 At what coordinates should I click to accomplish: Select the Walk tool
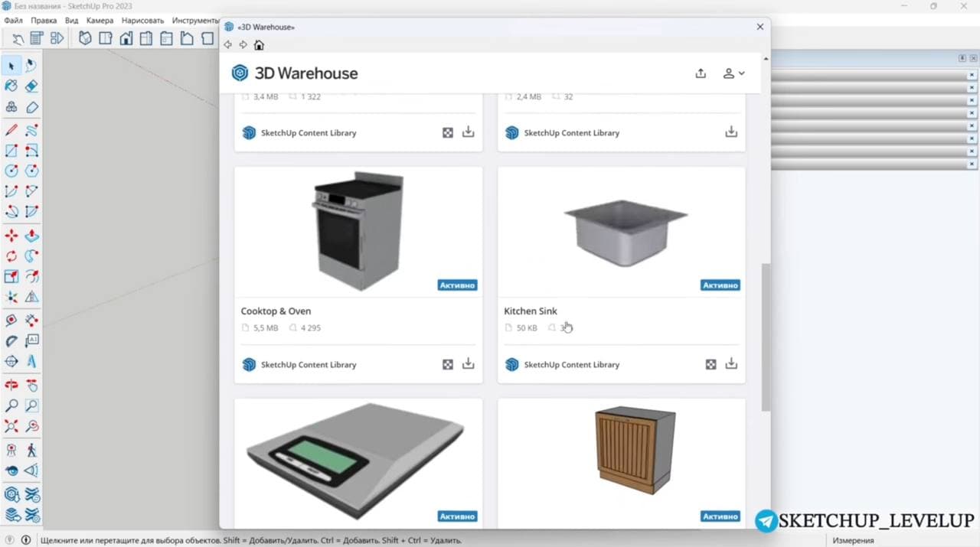pyautogui.click(x=31, y=450)
